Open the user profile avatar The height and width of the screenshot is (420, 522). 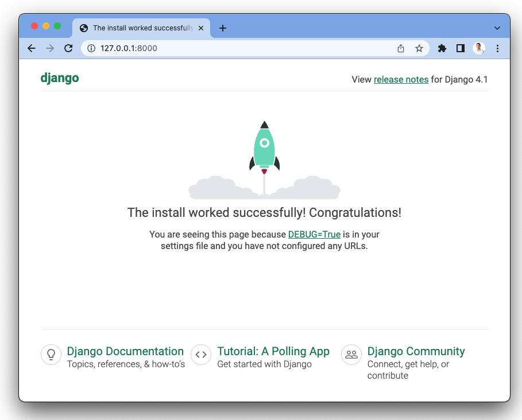point(479,49)
